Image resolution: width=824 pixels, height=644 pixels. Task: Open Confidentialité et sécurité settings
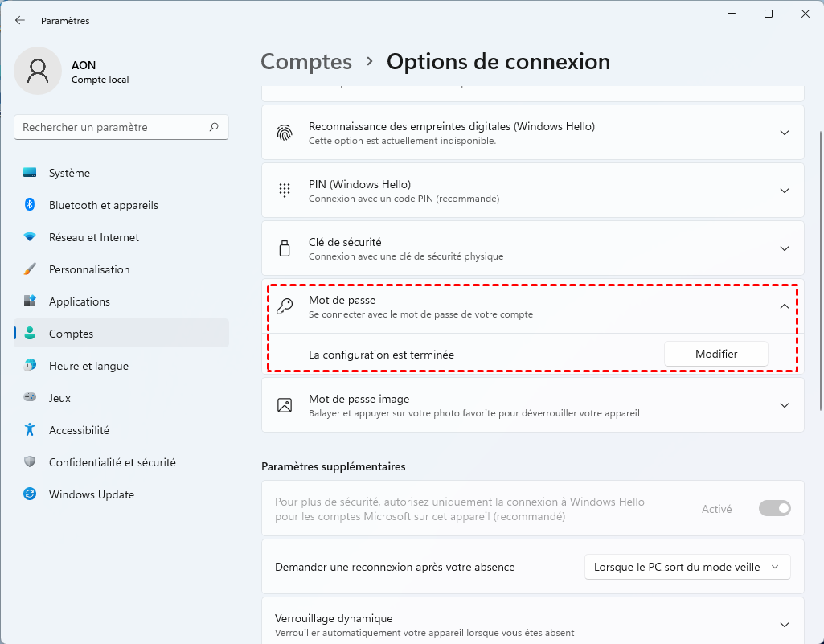pos(112,462)
